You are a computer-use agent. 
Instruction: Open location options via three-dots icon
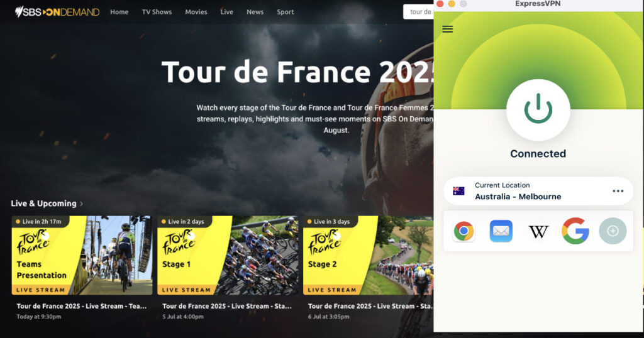(618, 191)
